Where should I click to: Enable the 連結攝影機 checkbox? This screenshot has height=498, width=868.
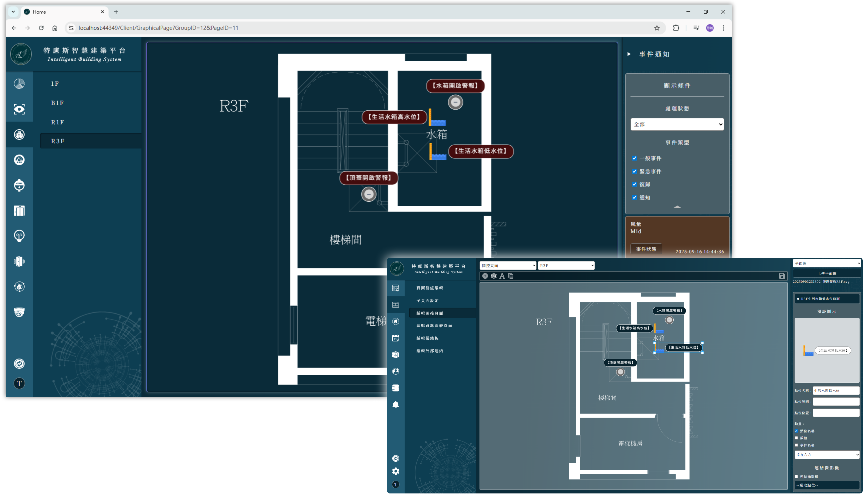point(796,476)
